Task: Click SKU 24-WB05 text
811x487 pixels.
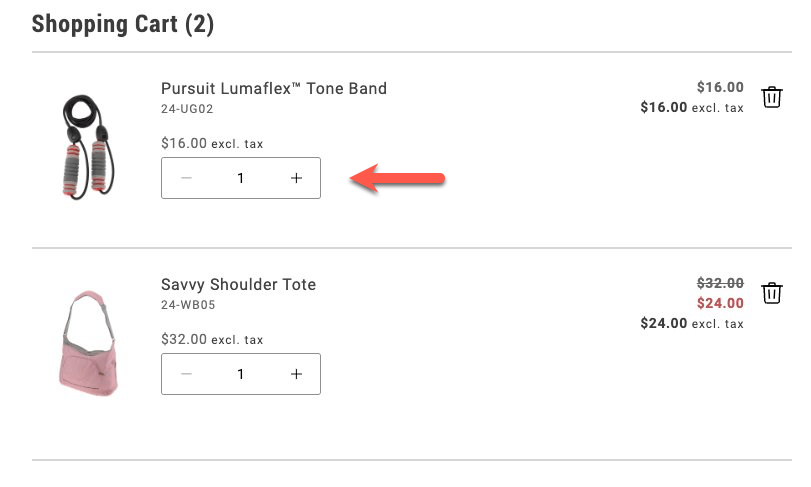Action: [x=187, y=305]
